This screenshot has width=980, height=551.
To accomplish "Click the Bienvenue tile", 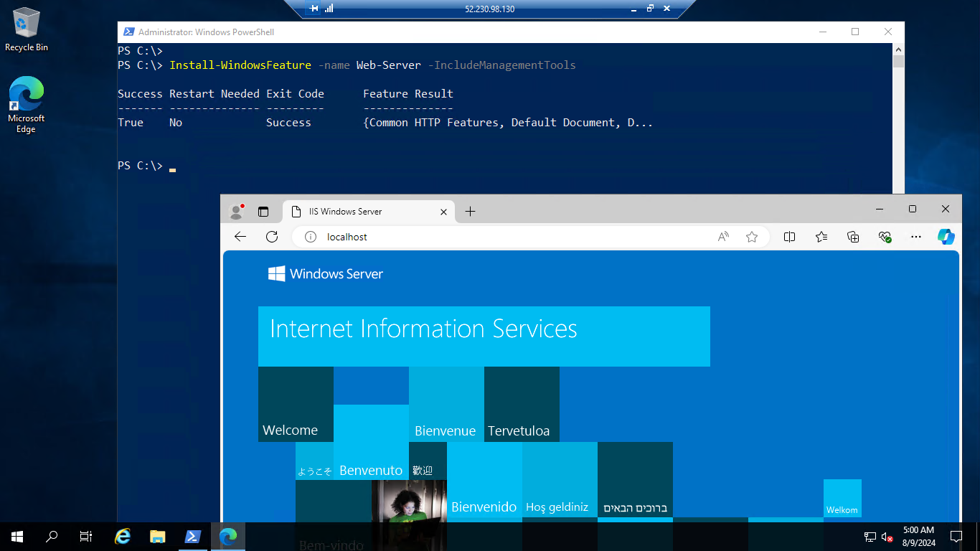I will [446, 404].
